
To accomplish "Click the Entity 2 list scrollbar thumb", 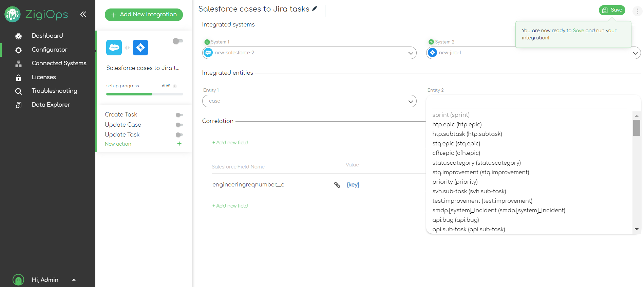I will (637, 128).
